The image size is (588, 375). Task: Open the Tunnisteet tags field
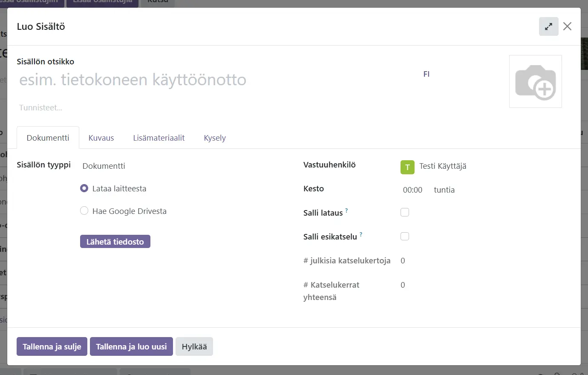(x=128, y=108)
